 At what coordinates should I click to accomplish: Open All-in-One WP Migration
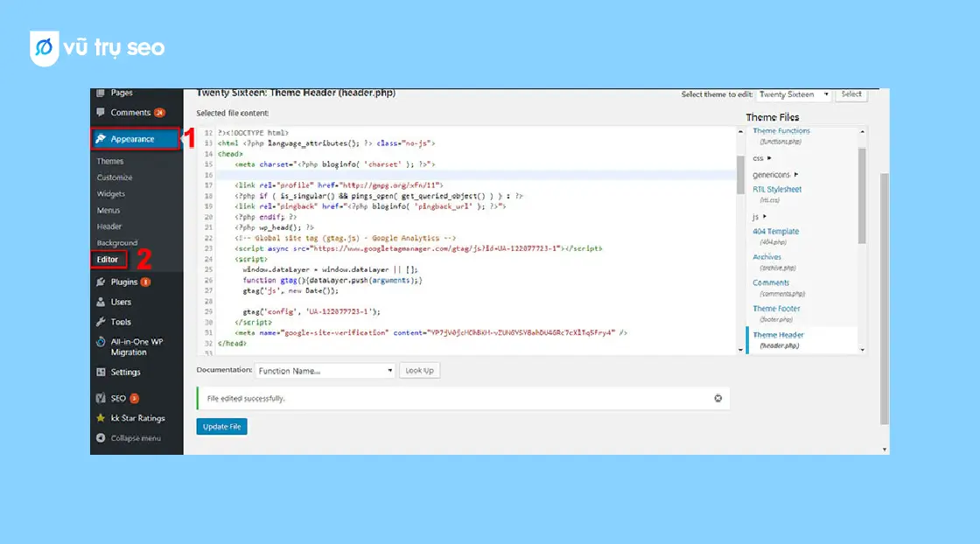(x=136, y=347)
